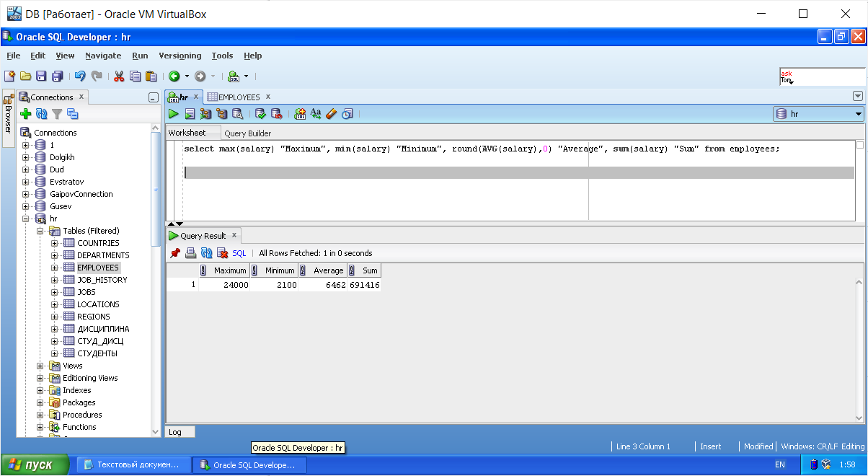Click the Undo arrow icon
Image resolution: width=868 pixels, height=476 pixels.
(80, 76)
